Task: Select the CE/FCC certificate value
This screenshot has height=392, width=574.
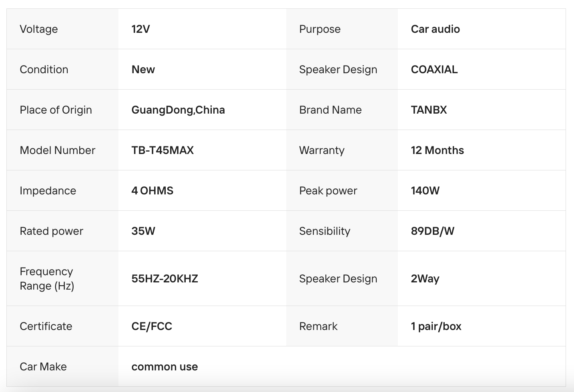Action: coord(151,326)
